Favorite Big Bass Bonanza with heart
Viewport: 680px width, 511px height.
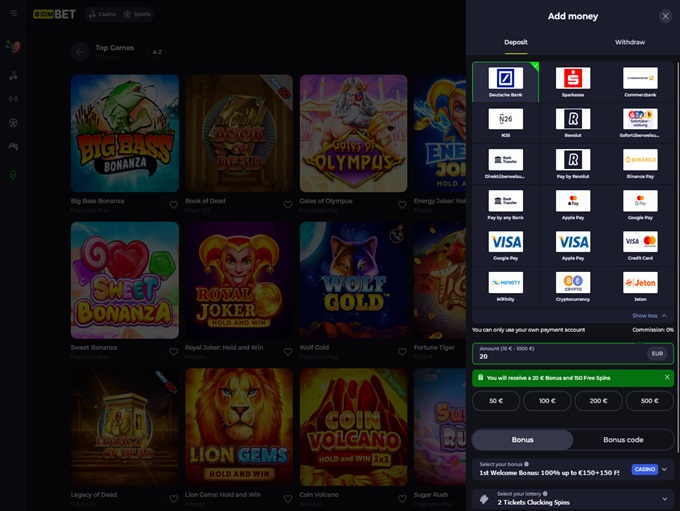[173, 205]
